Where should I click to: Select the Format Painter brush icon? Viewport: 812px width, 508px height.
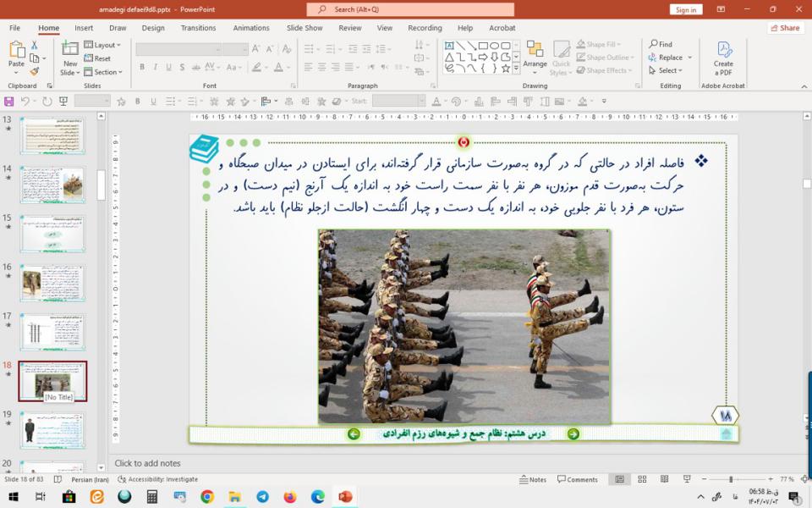tap(34, 72)
